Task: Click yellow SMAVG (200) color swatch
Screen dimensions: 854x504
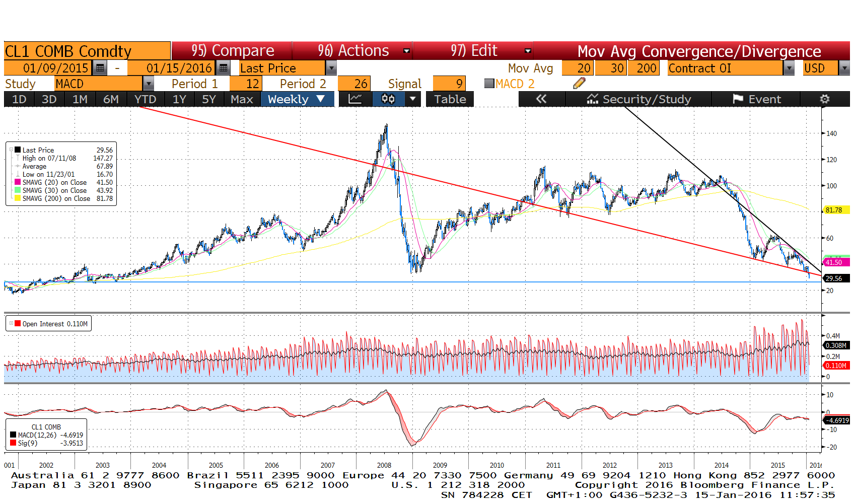Action: [x=18, y=198]
